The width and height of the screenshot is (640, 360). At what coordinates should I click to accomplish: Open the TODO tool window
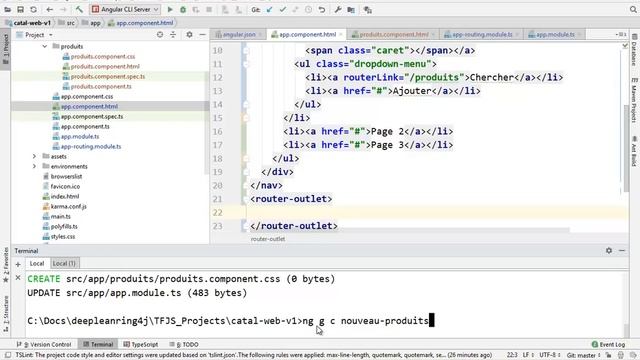coord(184,344)
